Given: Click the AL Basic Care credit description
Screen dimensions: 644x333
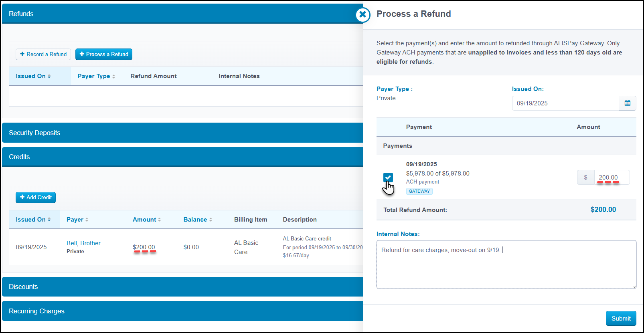Looking at the screenshot, I should (x=307, y=238).
